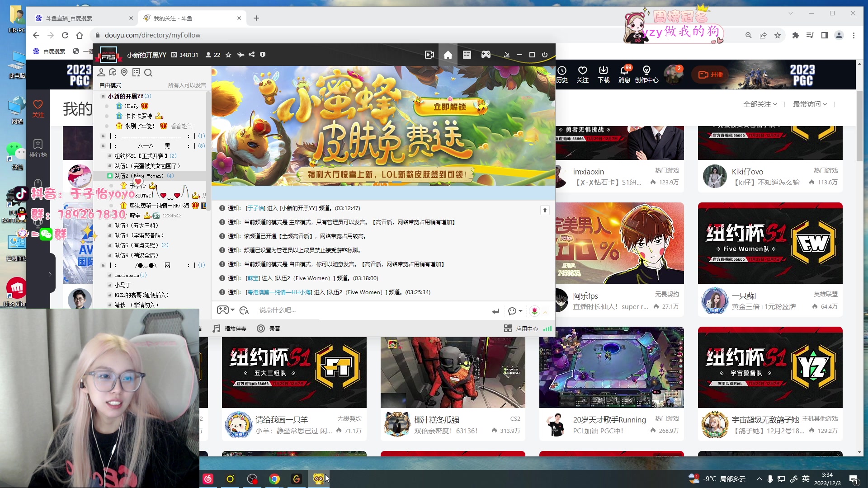Screen dimensions: 868x488
Task: Click the location pin icon above channel list
Action: pyautogui.click(x=124, y=72)
